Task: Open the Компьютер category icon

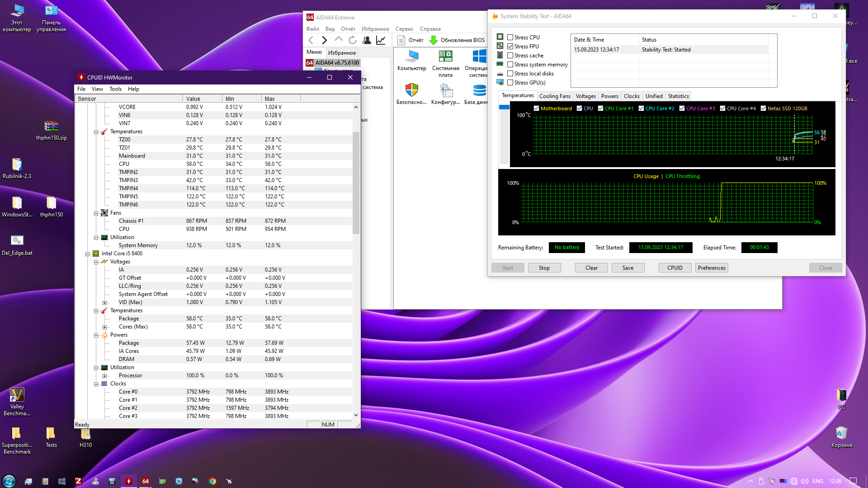Action: (411, 57)
